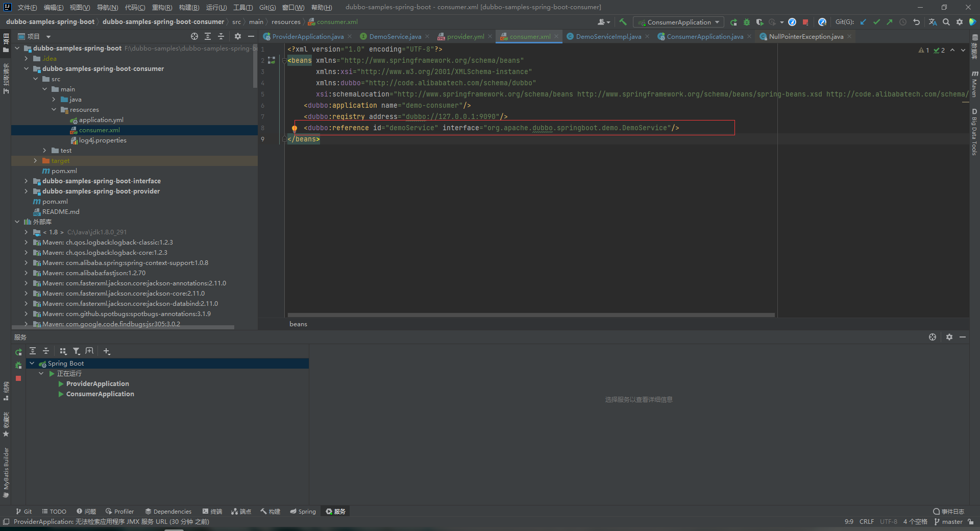
Task: Click CRLF line separator in status bar
Action: (867, 521)
